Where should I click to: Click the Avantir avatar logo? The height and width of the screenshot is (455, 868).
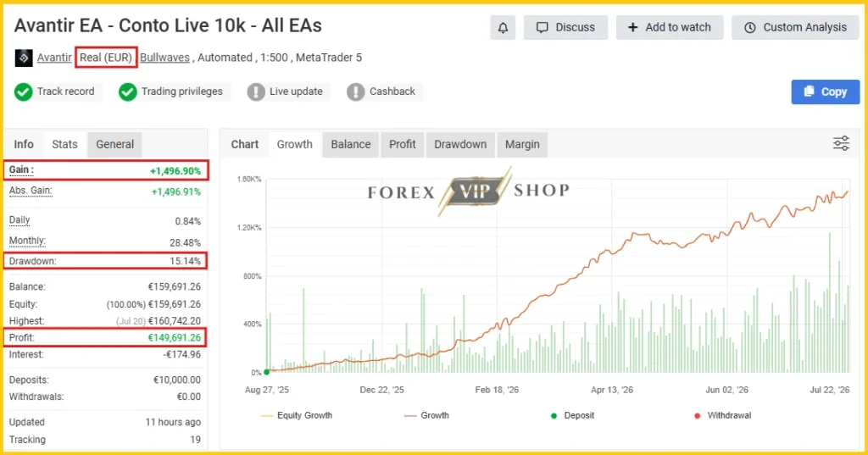click(23, 58)
